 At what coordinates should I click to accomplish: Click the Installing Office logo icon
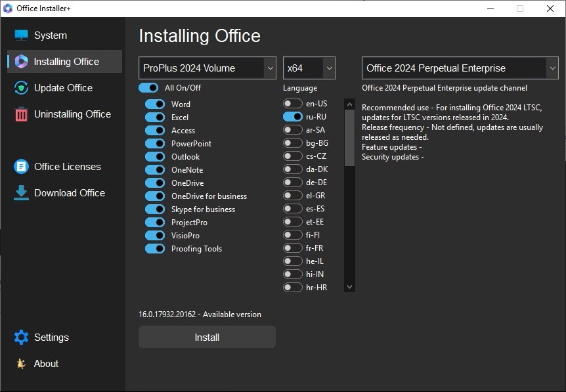point(21,61)
